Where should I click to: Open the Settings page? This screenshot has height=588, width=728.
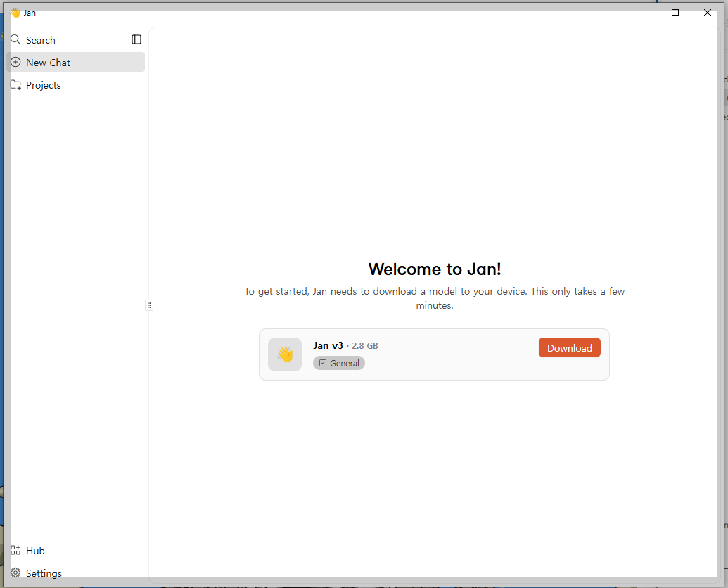(x=44, y=573)
